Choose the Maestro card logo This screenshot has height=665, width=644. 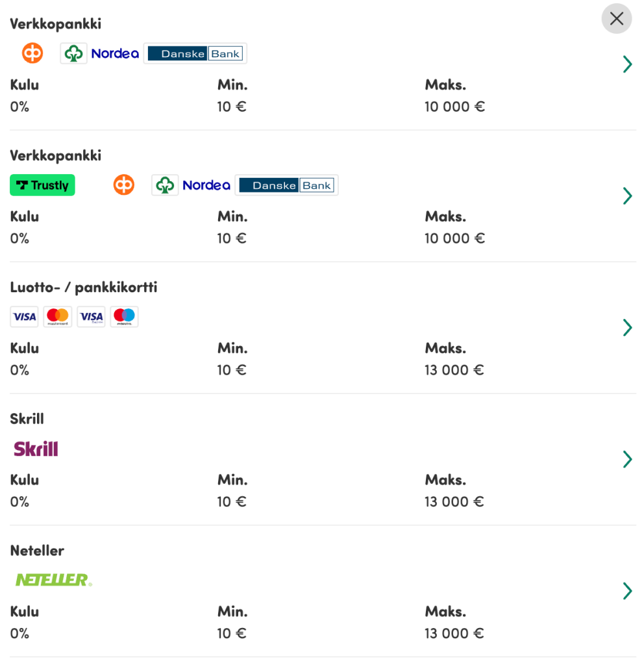click(x=124, y=317)
